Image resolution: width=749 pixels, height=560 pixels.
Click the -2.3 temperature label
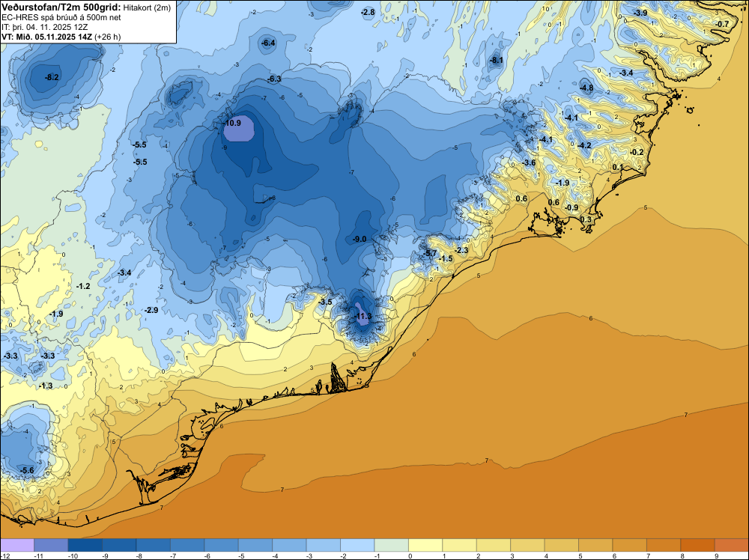pyautogui.click(x=461, y=251)
